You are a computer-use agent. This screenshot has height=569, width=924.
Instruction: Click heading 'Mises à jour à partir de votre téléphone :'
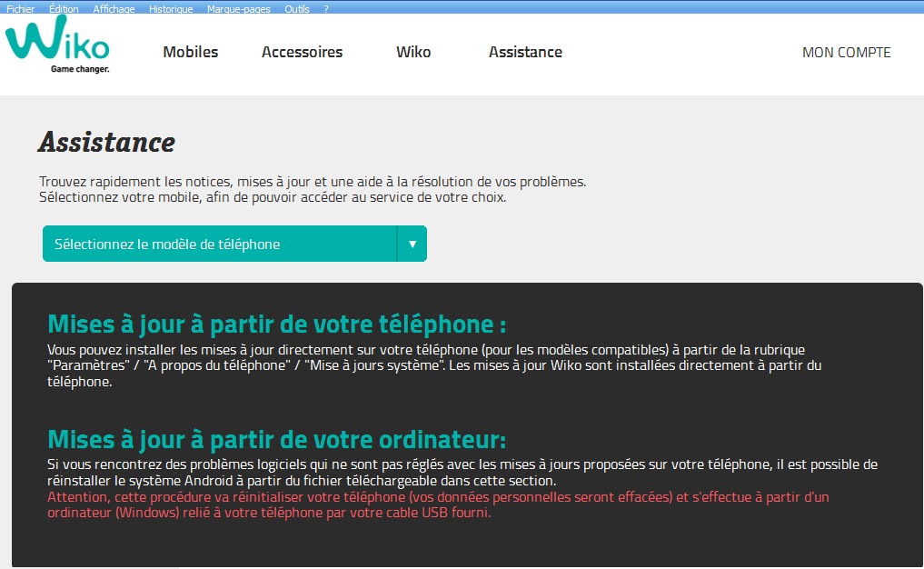tap(276, 324)
